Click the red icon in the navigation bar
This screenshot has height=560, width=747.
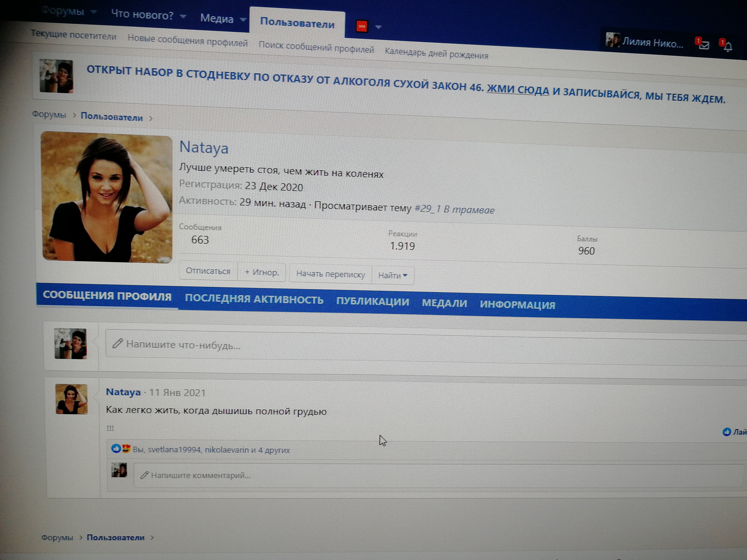[x=362, y=26]
